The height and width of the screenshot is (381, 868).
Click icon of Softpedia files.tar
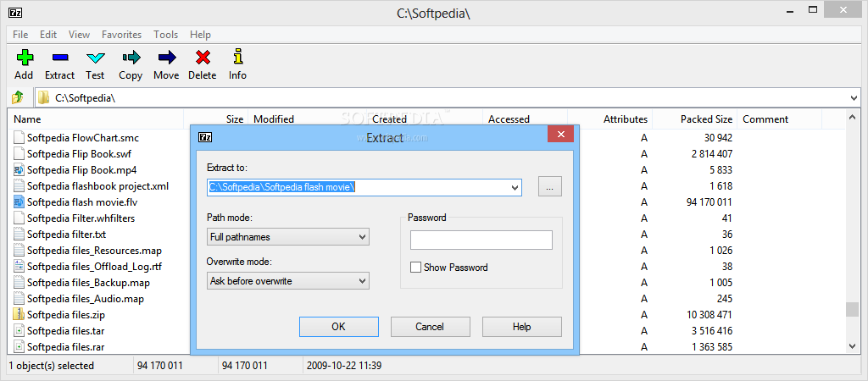(x=19, y=331)
